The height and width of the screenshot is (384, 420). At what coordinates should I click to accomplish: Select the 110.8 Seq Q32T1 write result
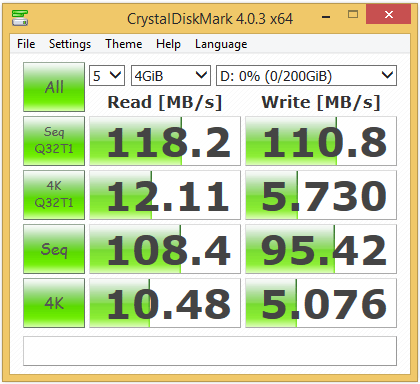[321, 141]
